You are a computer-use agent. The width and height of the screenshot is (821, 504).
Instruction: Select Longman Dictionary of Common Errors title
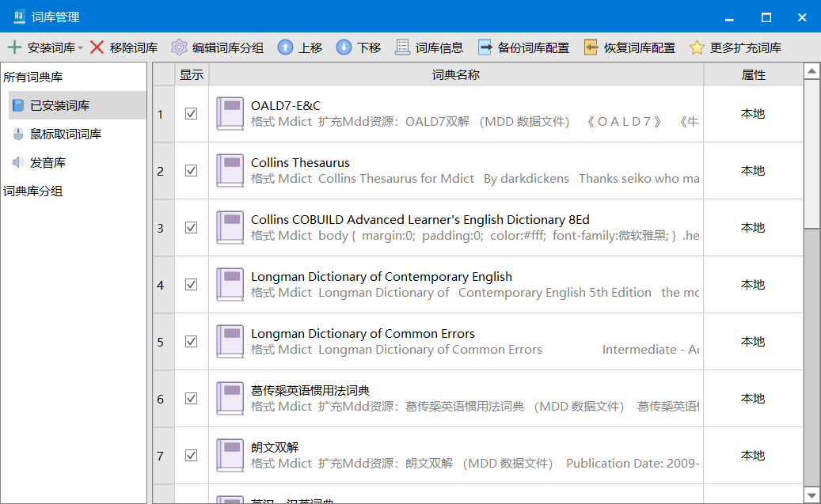[x=363, y=334]
